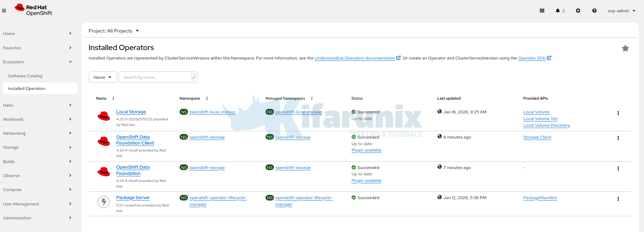
Task: Add this page to favorites star
Action: coord(625,48)
